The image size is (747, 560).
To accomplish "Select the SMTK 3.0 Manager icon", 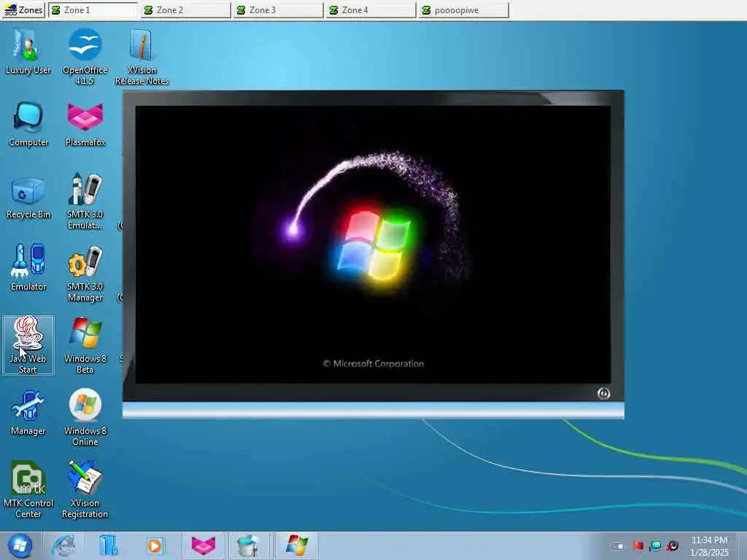I will click(85, 274).
